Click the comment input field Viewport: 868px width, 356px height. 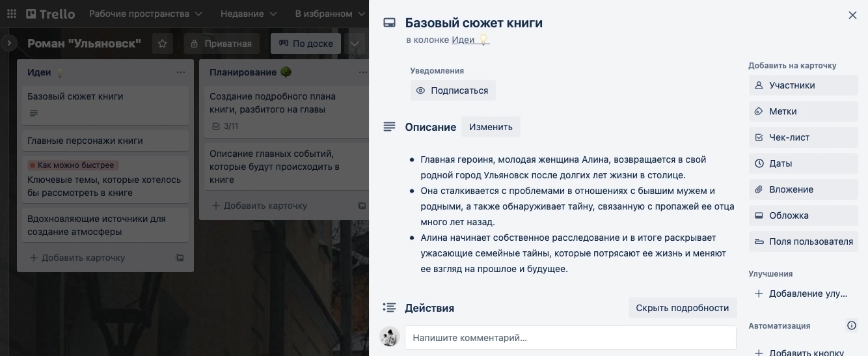(x=570, y=338)
